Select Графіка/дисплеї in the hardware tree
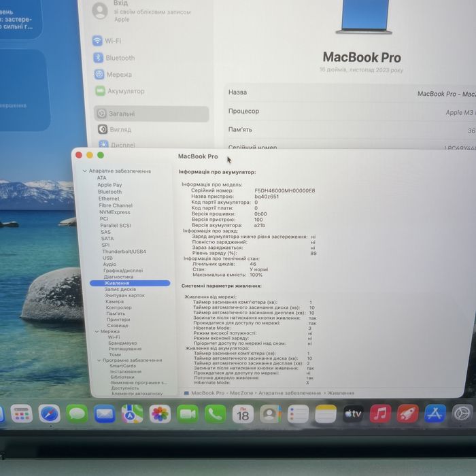This screenshot has height=476, width=476. (123, 271)
